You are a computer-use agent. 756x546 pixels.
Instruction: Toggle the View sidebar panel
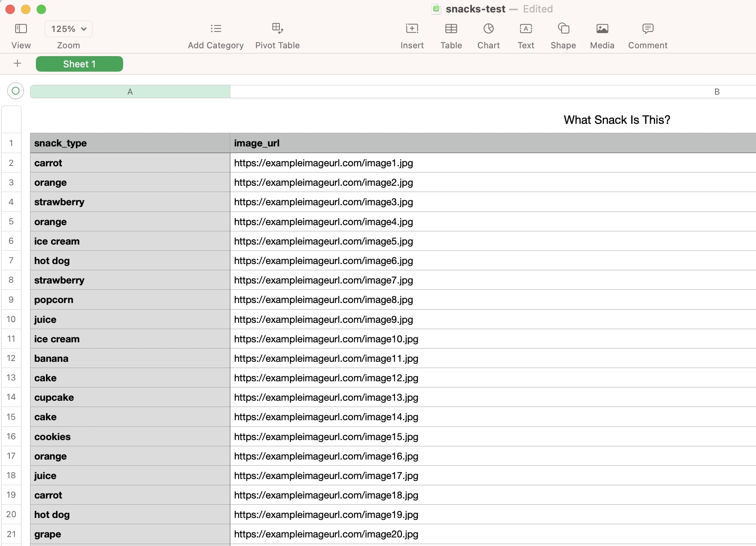click(21, 28)
